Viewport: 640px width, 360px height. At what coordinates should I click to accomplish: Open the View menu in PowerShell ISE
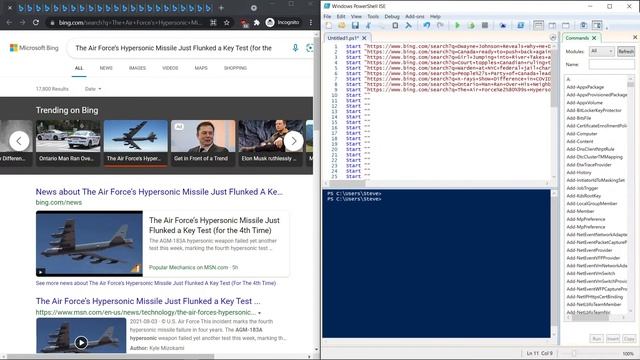pyautogui.click(x=356, y=16)
